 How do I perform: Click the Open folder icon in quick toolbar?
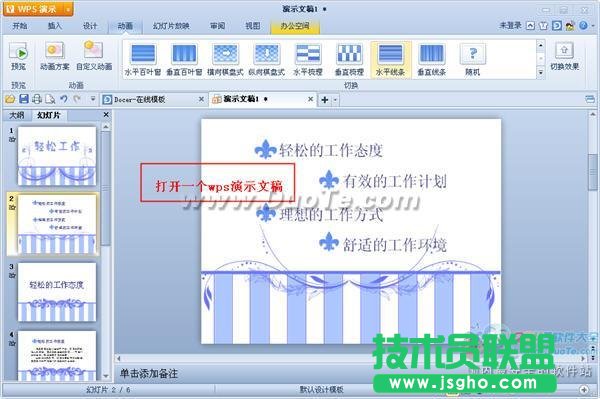pos(10,99)
